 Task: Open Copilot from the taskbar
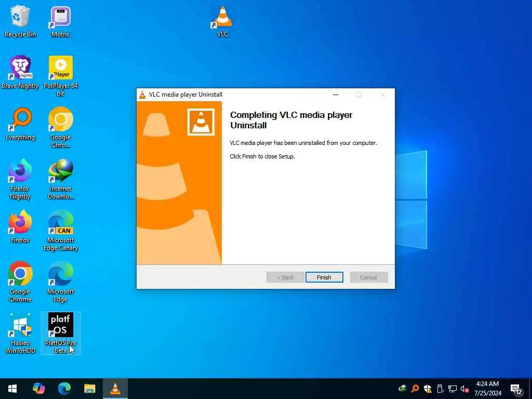(x=38, y=389)
